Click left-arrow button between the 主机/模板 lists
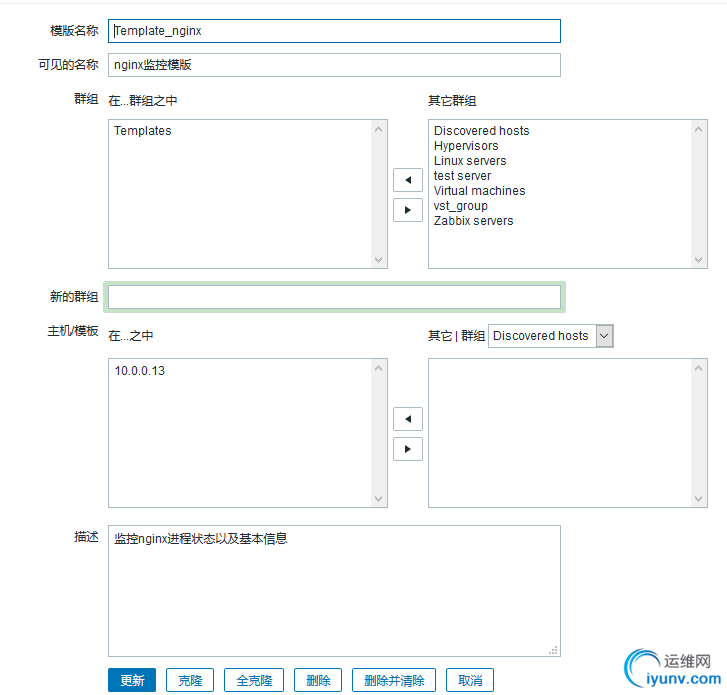Image resolution: width=727 pixels, height=695 pixels. click(x=408, y=419)
